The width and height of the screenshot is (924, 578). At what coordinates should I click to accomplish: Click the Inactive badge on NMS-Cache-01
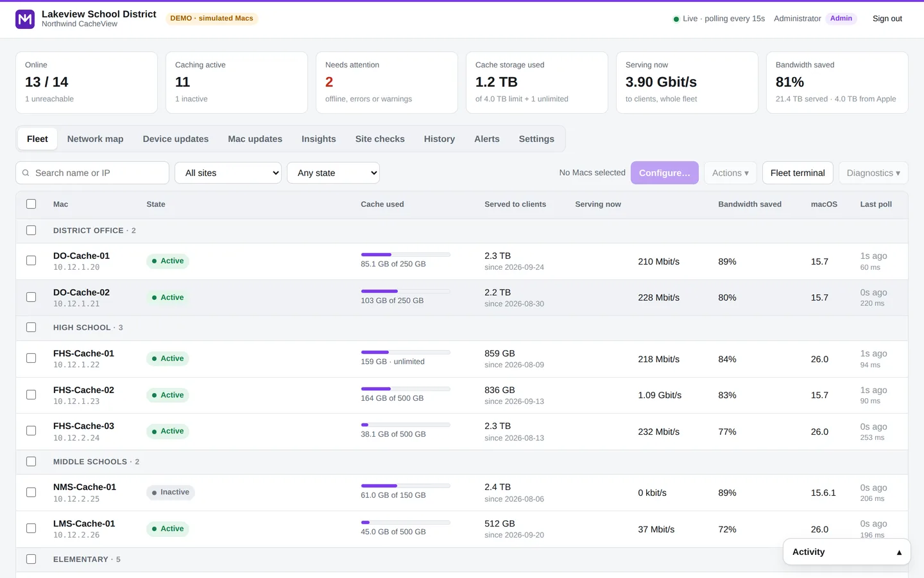tap(171, 493)
